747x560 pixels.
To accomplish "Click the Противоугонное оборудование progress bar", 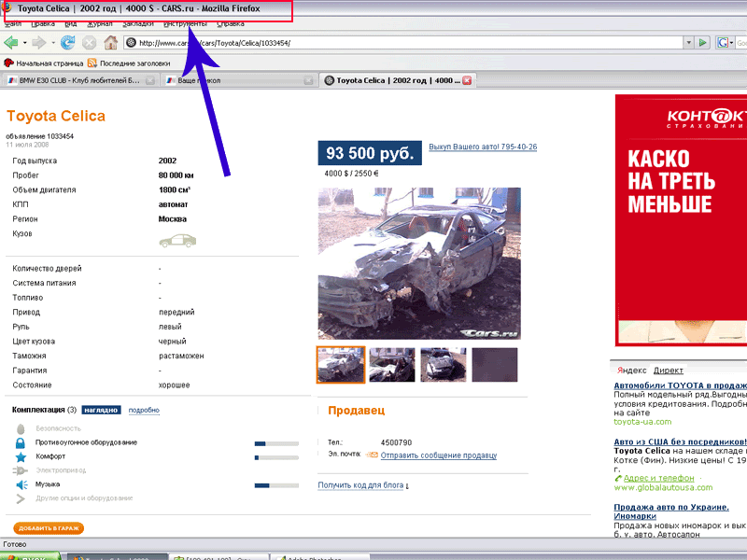I will click(x=276, y=443).
